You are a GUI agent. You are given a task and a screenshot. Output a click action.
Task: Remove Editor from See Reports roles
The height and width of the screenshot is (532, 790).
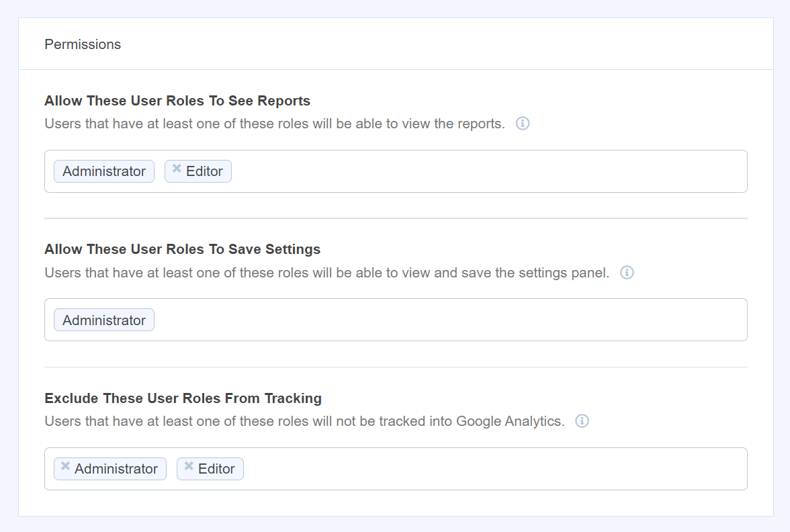point(176,169)
